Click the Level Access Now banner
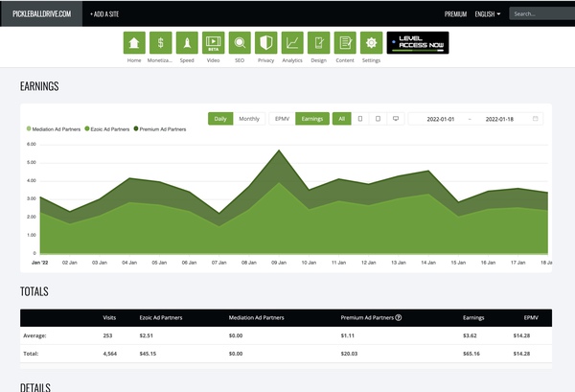575x392 pixels. click(418, 43)
